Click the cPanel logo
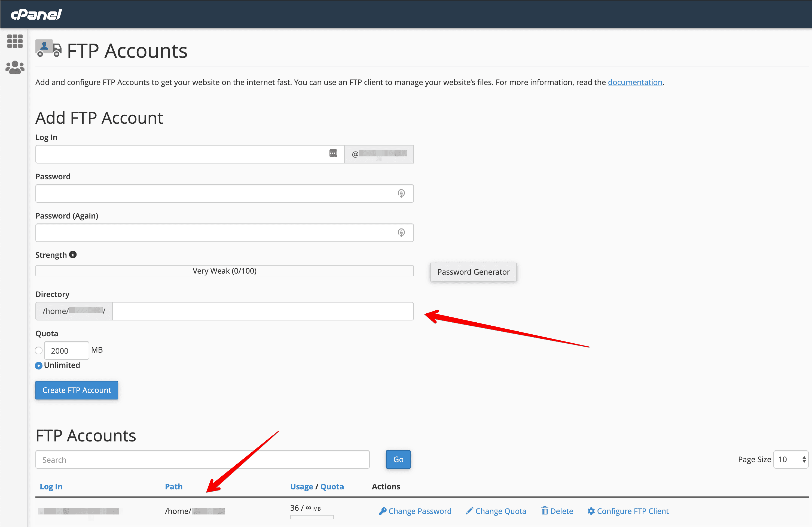The image size is (812, 527). pos(36,14)
